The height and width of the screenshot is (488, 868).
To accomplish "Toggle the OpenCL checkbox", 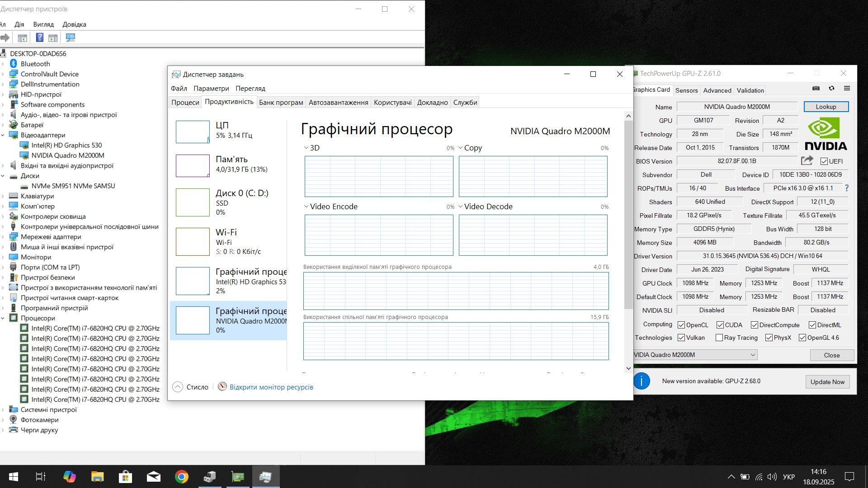I will (x=681, y=325).
